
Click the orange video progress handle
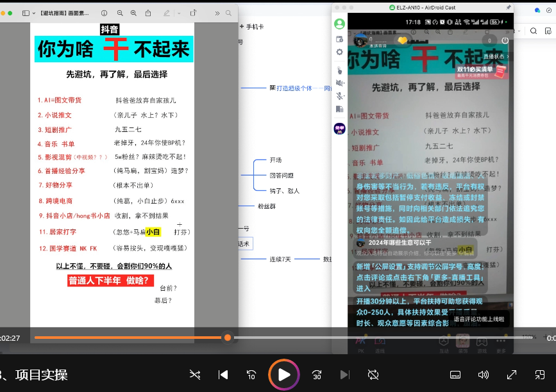(x=228, y=338)
